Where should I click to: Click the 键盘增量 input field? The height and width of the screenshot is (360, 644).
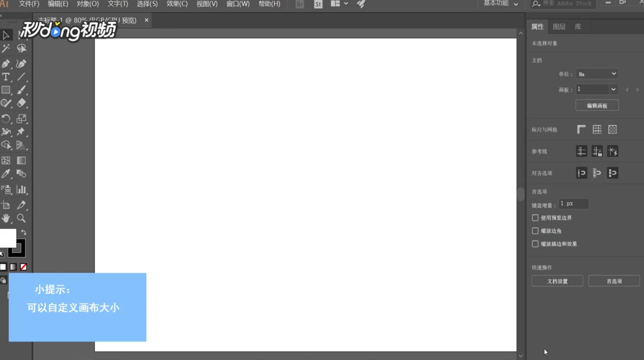click(573, 204)
